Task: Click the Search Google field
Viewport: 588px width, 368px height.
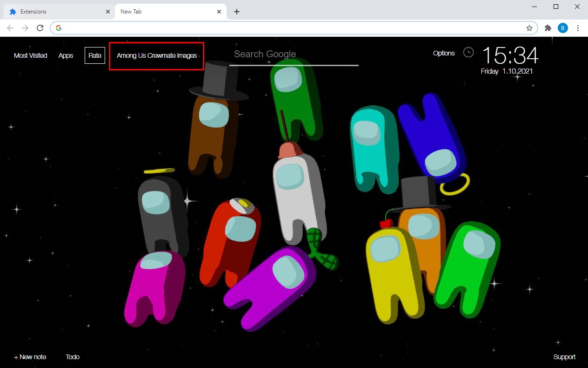Action: [x=294, y=55]
